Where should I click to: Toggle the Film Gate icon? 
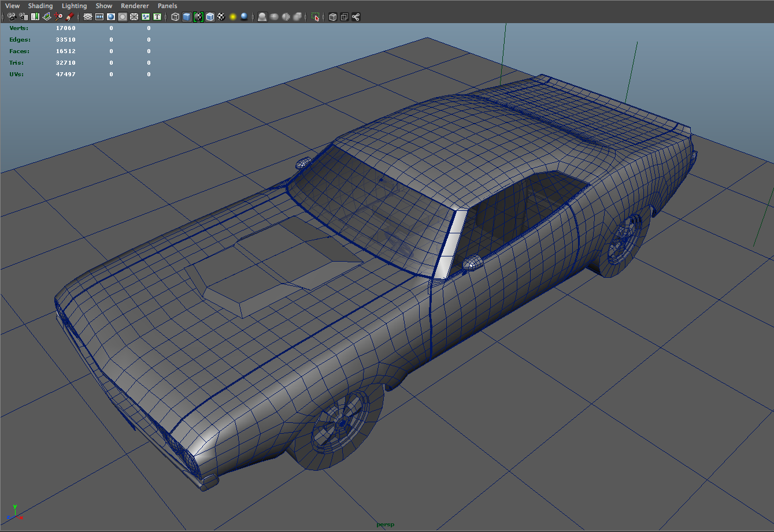[x=99, y=17]
